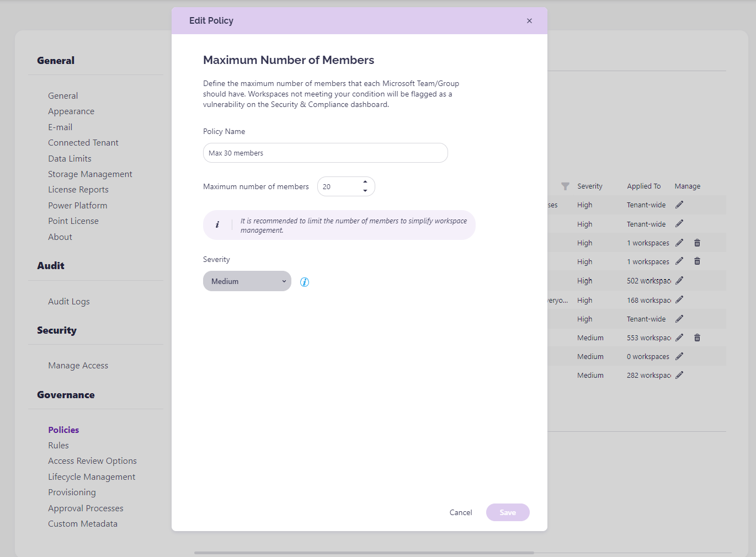This screenshot has width=756, height=557.
Task: Open Approval Processes
Action: pos(86,508)
